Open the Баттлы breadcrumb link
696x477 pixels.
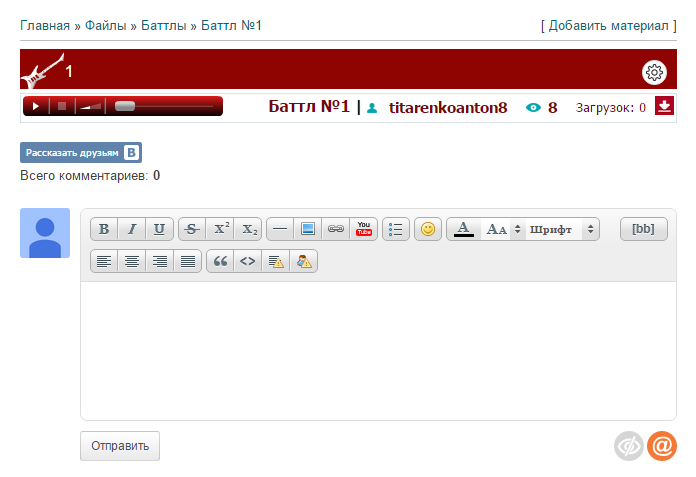[163, 26]
